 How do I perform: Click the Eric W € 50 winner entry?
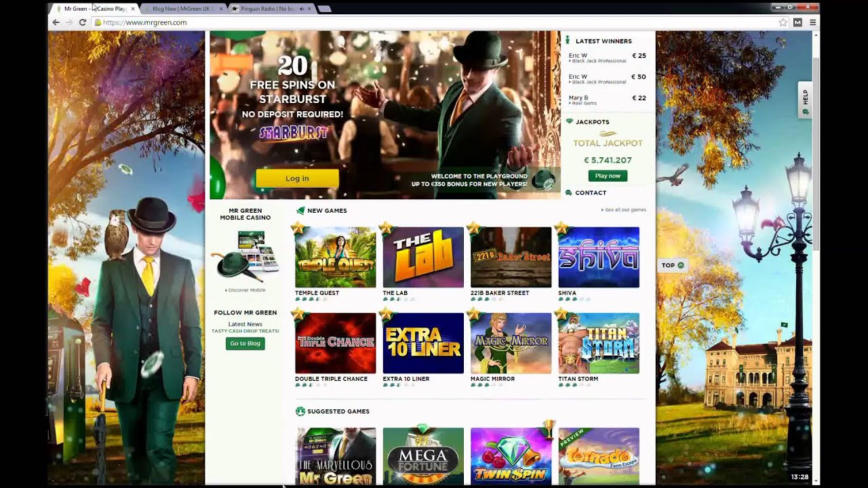608,79
